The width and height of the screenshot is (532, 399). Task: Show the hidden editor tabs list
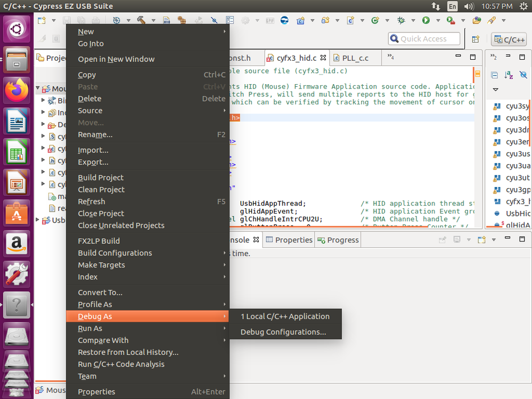[391, 57]
